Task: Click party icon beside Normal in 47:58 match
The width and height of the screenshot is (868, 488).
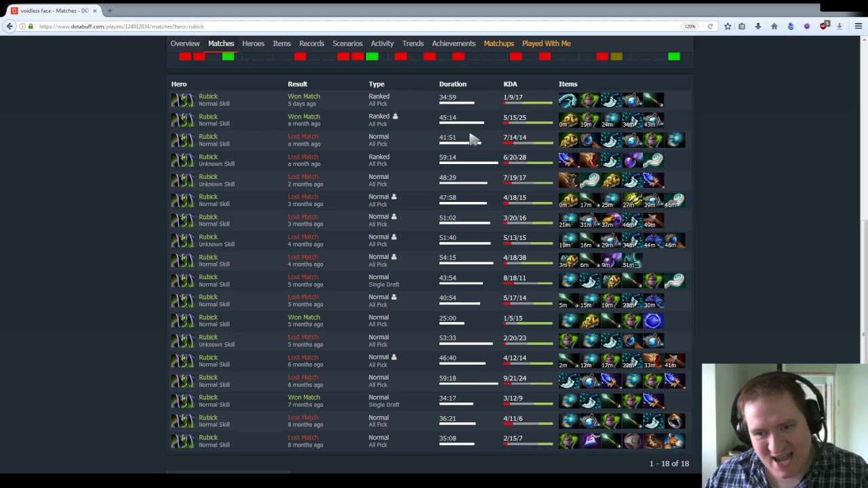Action: pyautogui.click(x=394, y=197)
